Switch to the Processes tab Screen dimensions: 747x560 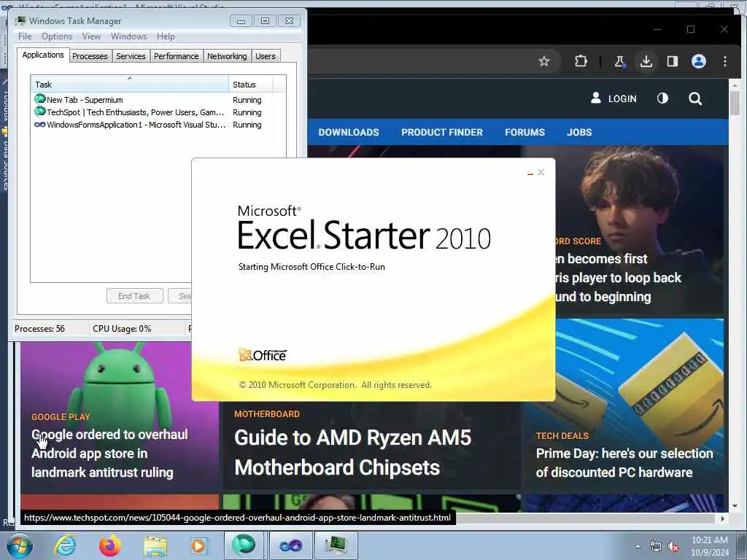90,56
